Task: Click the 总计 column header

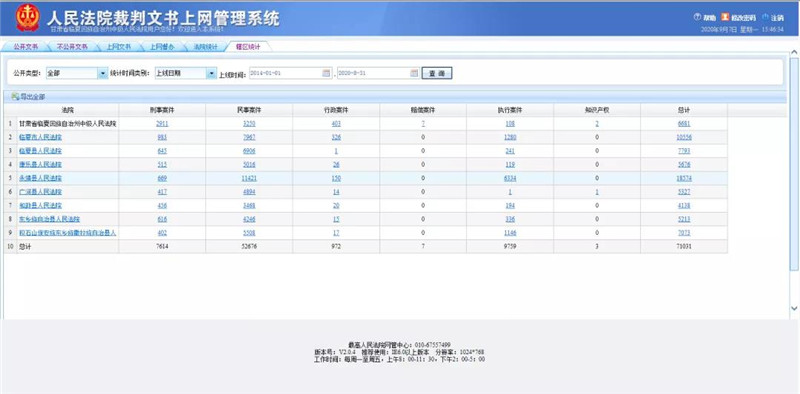Action: (x=684, y=110)
